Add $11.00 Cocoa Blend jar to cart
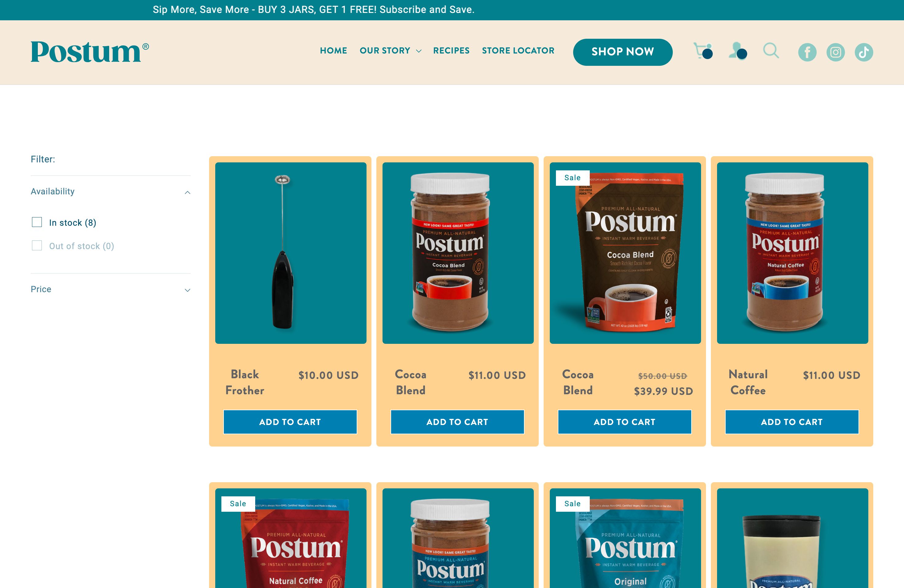 click(x=457, y=422)
